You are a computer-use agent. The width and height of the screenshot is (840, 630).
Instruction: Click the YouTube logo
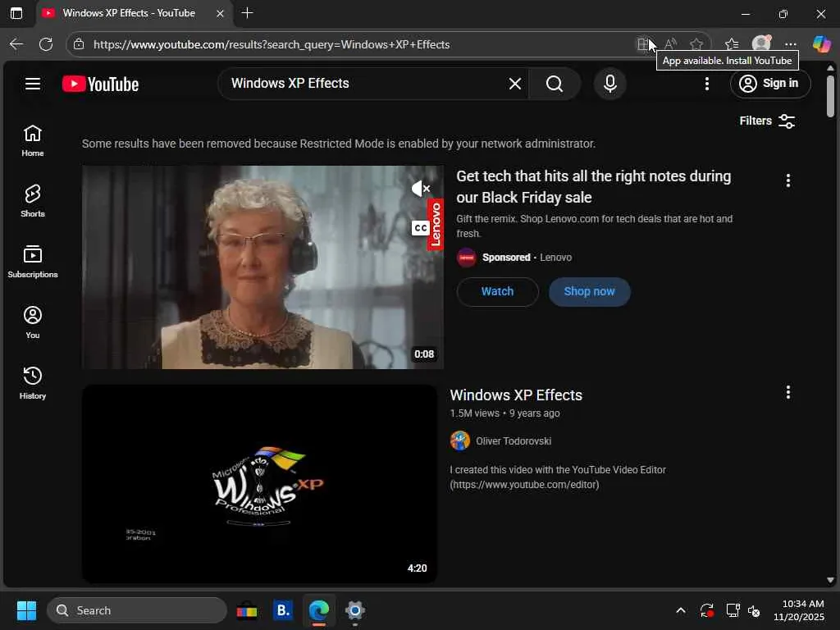pyautogui.click(x=100, y=84)
